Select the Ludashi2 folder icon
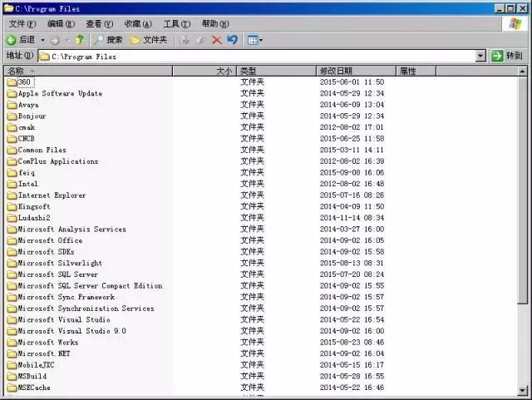This screenshot has width=532, height=400. click(12, 218)
